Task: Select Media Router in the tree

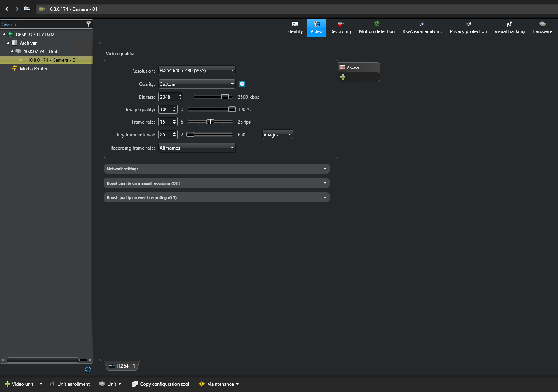Action: click(x=34, y=69)
